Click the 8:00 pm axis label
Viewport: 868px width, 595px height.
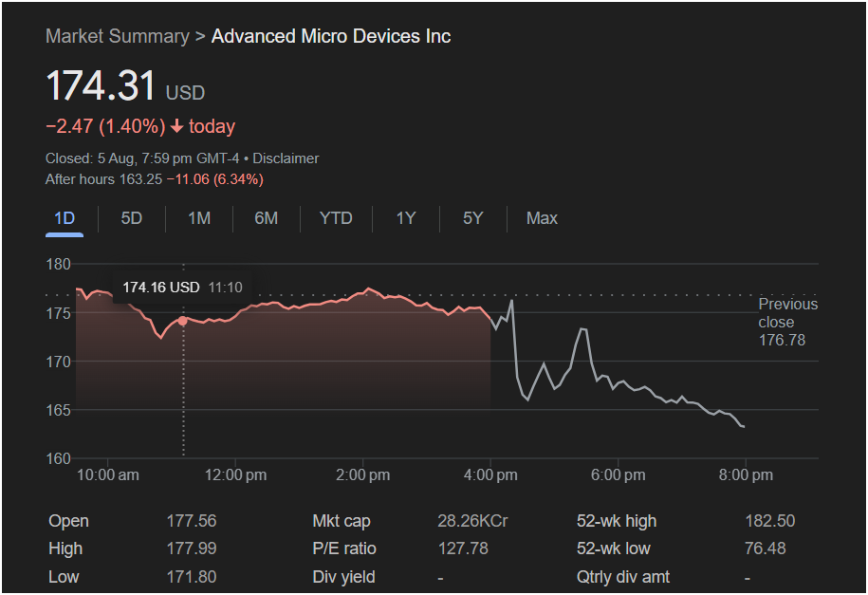click(746, 475)
